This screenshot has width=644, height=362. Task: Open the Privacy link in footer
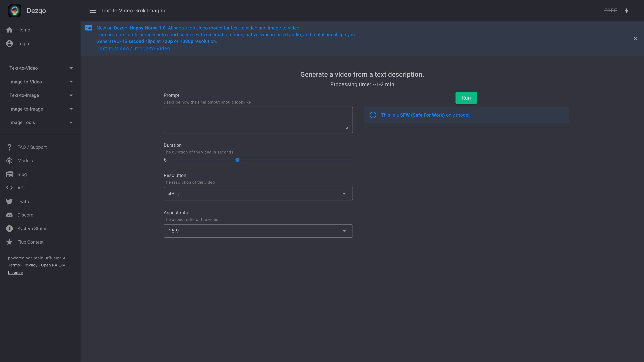coord(30,265)
